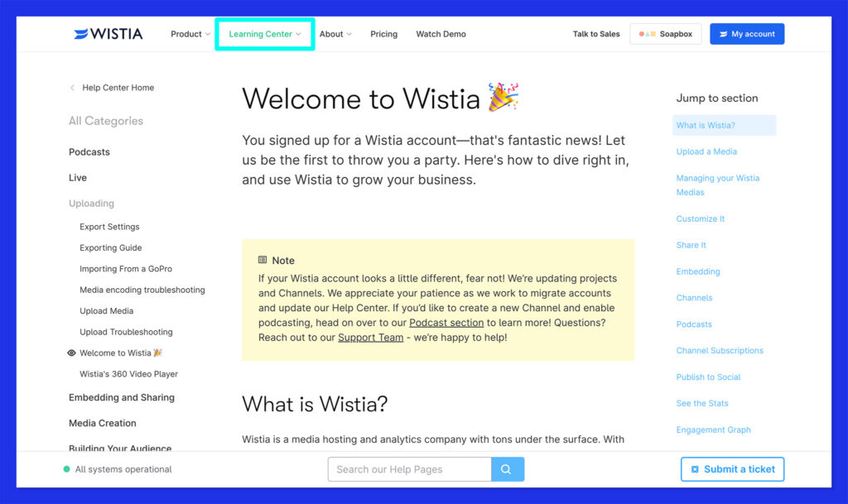Click the eye icon beside Welcome to Wistia
The height and width of the screenshot is (504, 848).
pos(71,353)
